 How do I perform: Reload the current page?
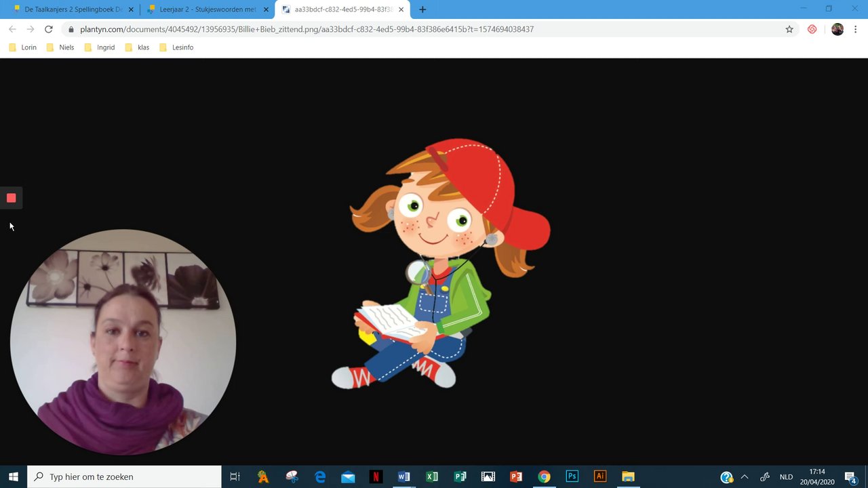[49, 29]
